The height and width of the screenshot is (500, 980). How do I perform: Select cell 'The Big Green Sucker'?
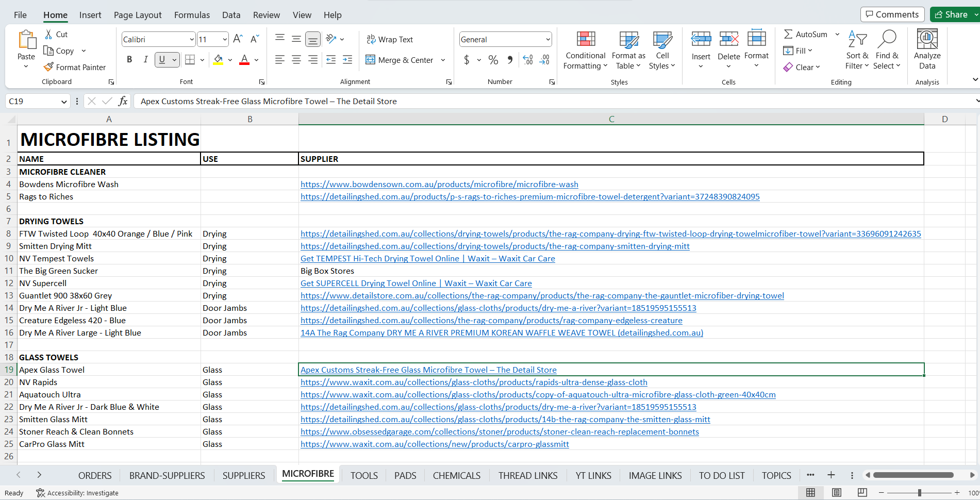(x=109, y=271)
